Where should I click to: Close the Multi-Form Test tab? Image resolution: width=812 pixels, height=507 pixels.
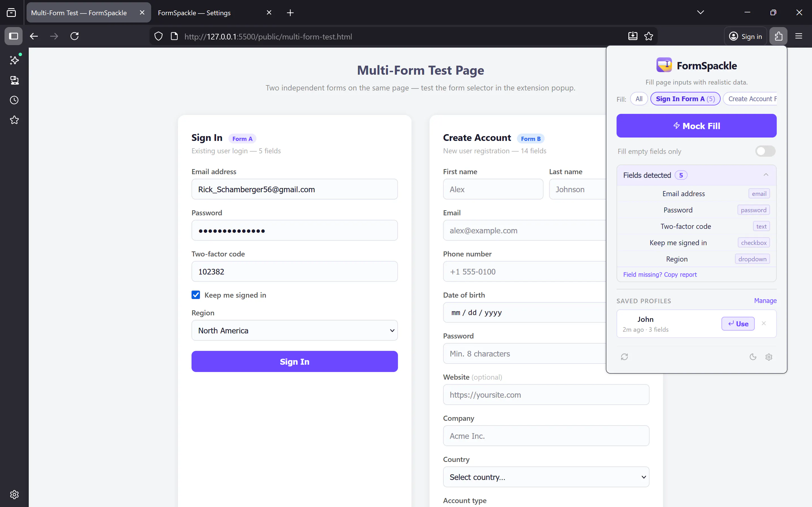click(142, 12)
